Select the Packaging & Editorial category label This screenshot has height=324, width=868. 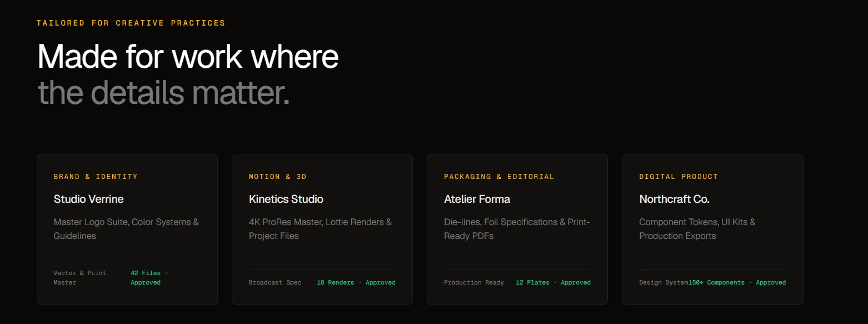499,177
